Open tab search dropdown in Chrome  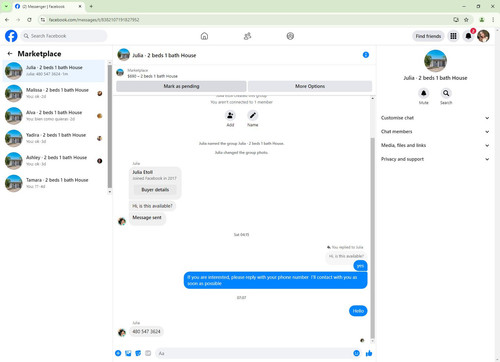(6, 6)
